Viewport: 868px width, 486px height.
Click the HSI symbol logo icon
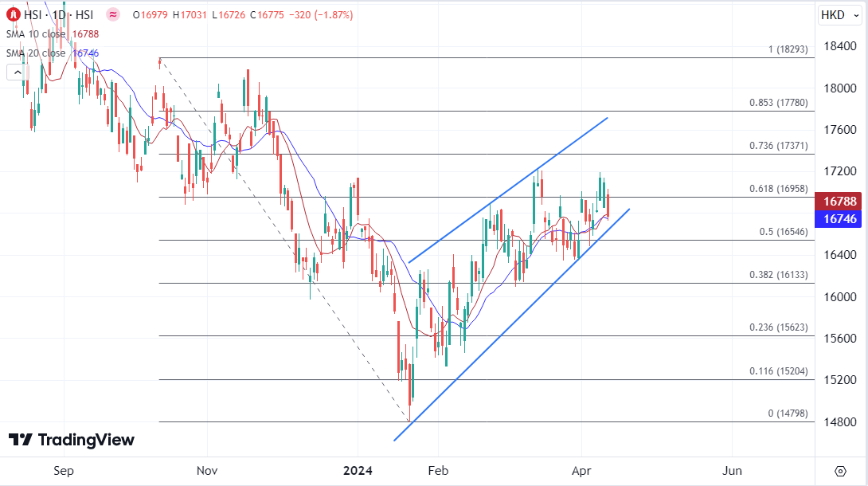pyautogui.click(x=14, y=15)
